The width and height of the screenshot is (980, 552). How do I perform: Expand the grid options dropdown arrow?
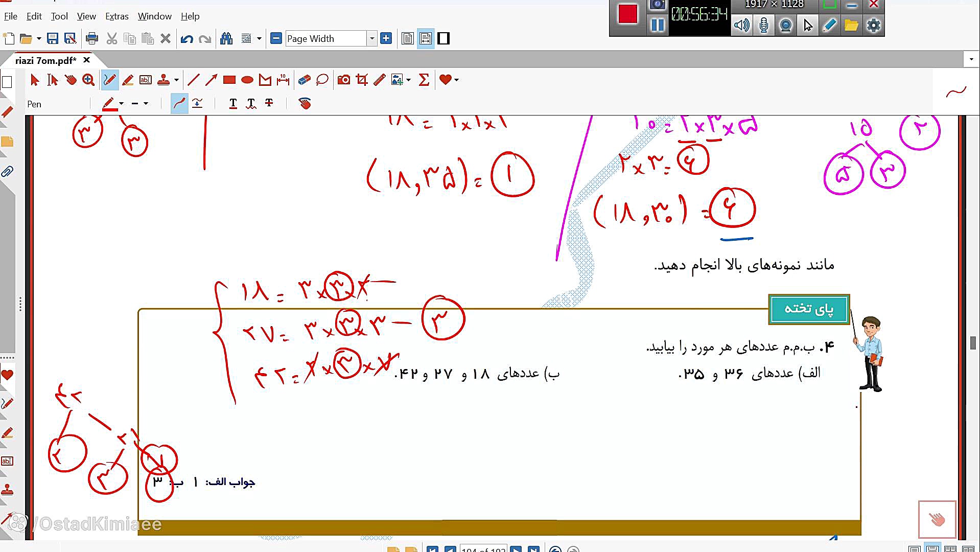[x=259, y=38]
